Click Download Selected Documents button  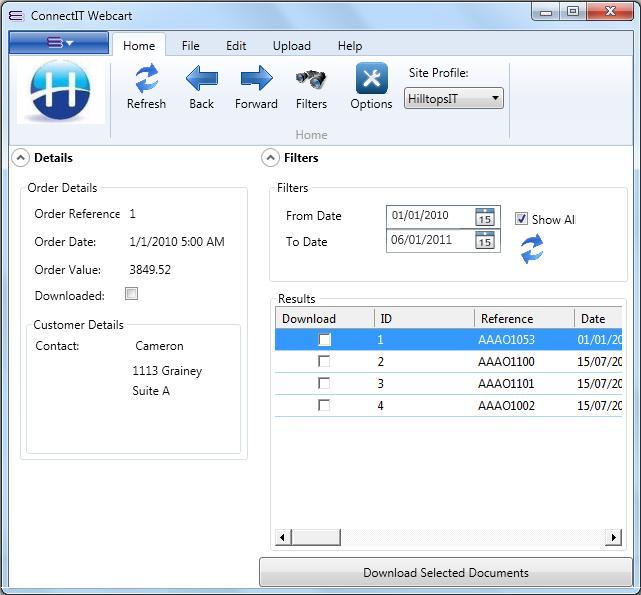[x=446, y=573]
